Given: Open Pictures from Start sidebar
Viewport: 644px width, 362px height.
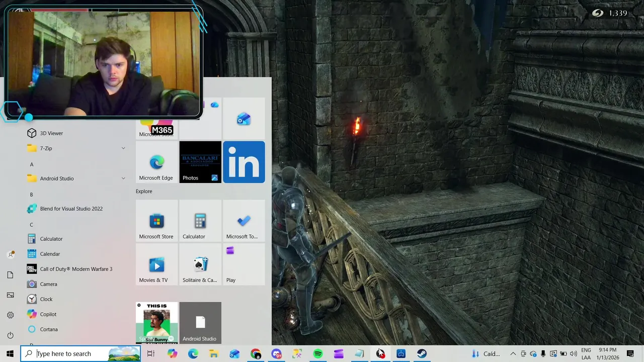Looking at the screenshot, I should coord(11,295).
